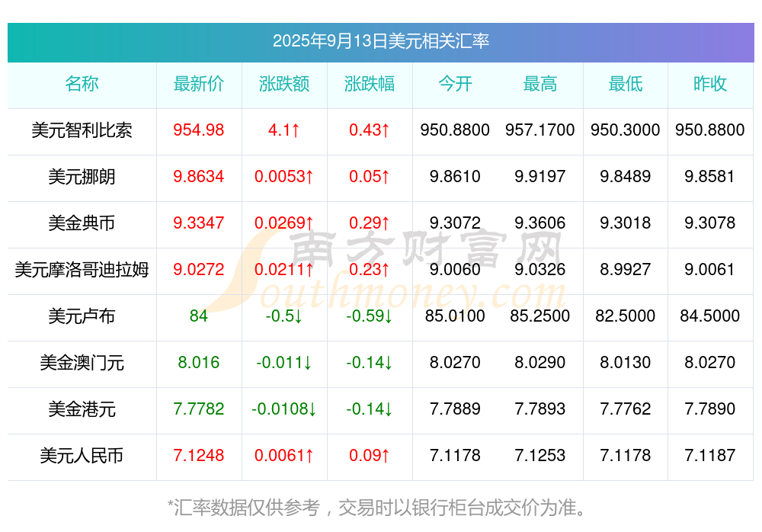Click the open value 9.8610
This screenshot has width=762, height=532.
tap(455, 177)
